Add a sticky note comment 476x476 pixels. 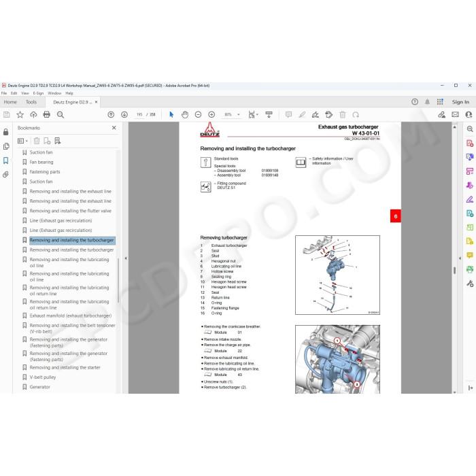289,114
